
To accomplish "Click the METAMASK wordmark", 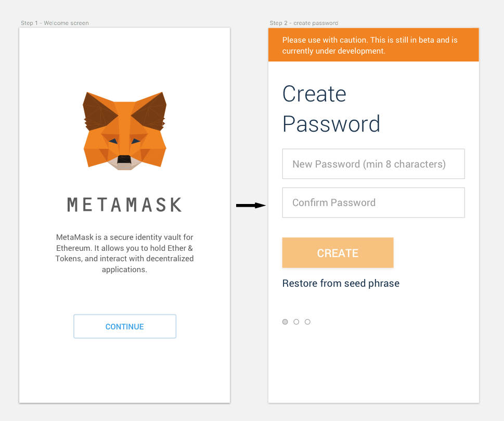I will 124,205.
